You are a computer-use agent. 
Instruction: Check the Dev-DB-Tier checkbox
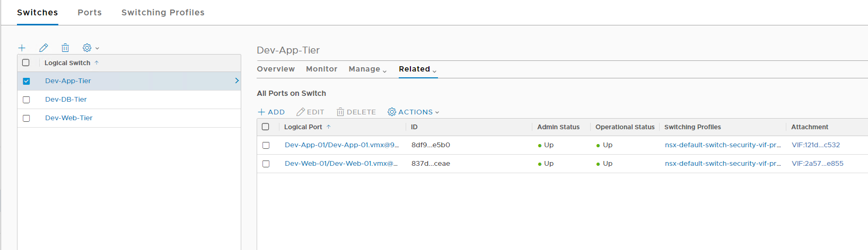tap(26, 100)
